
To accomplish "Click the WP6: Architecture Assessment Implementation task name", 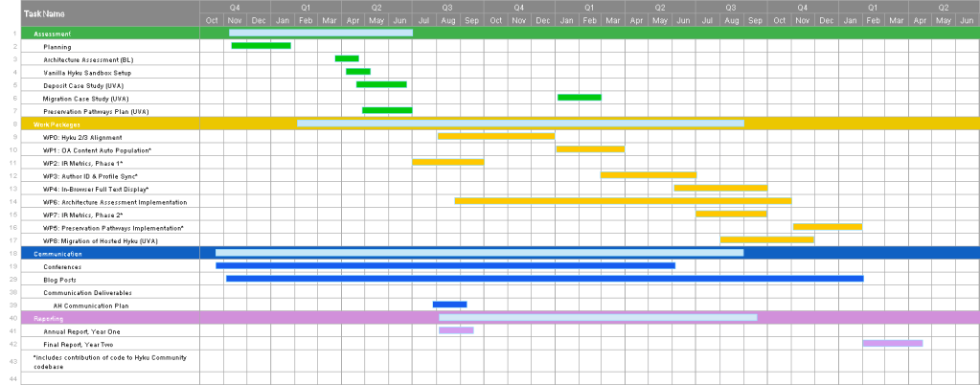I will click(x=115, y=202).
